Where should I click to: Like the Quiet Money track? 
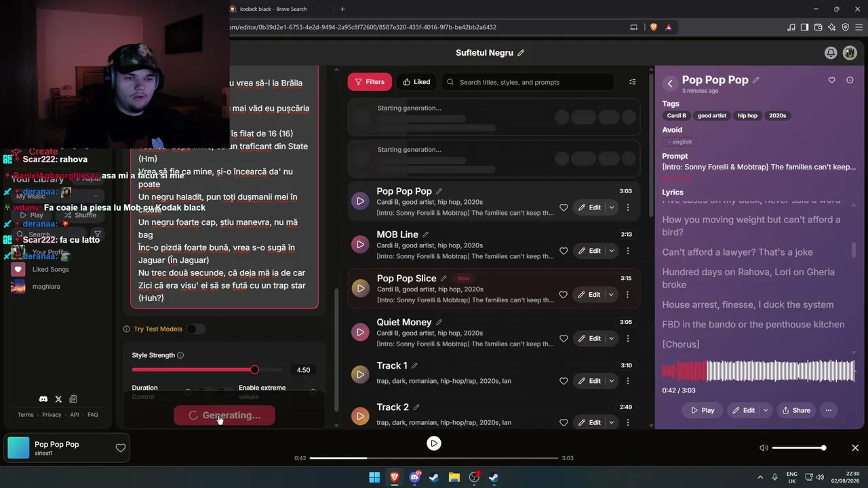[x=564, y=338]
